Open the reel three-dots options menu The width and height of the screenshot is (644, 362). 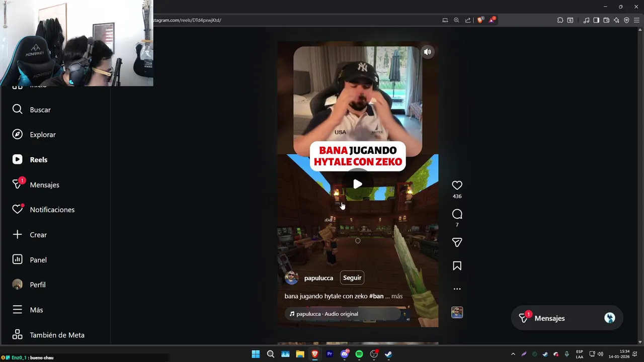tap(457, 289)
